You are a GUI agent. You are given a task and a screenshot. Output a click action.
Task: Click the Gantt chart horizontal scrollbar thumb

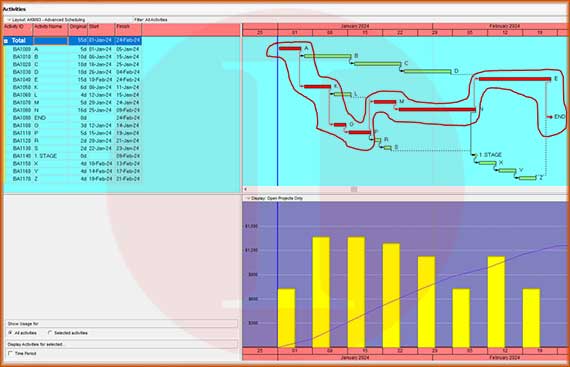(354, 189)
